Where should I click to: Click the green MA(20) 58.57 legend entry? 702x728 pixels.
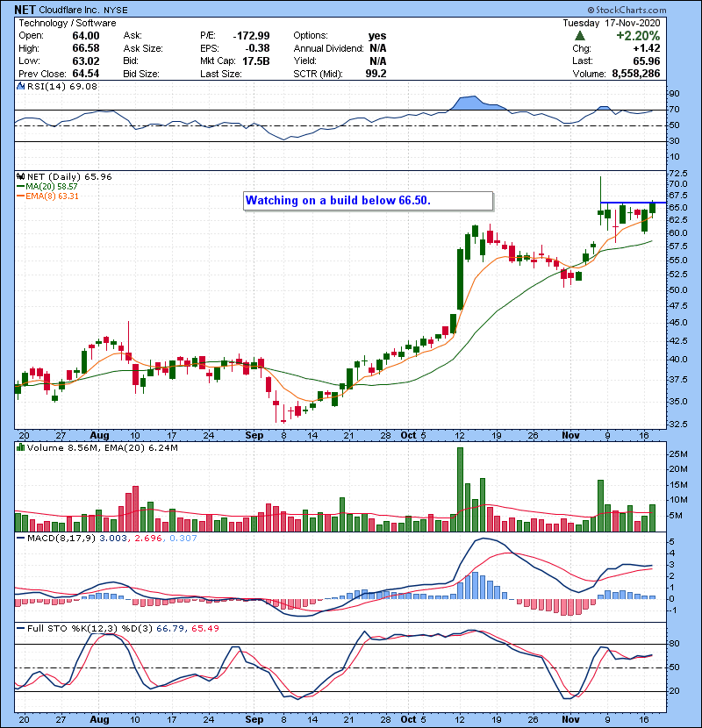[47, 186]
